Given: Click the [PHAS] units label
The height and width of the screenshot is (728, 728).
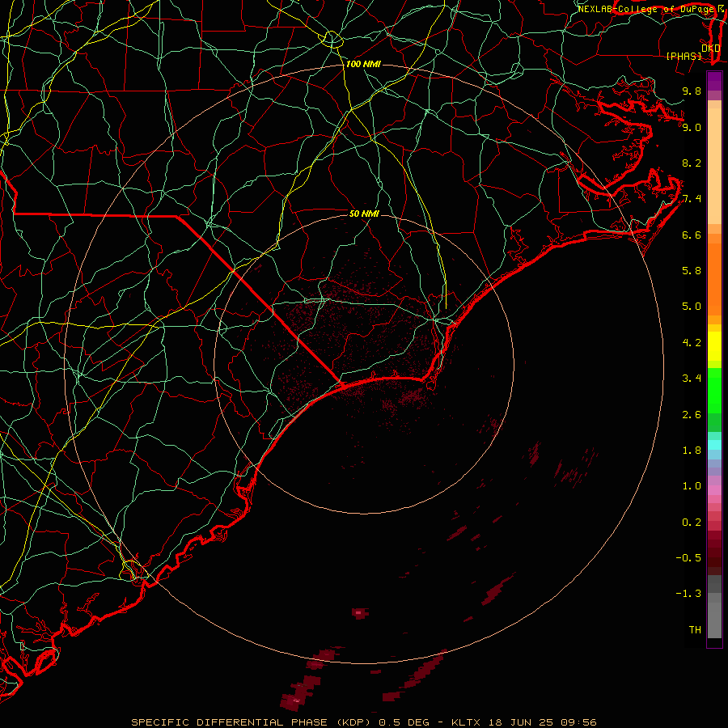Looking at the screenshot, I should coord(684,56).
